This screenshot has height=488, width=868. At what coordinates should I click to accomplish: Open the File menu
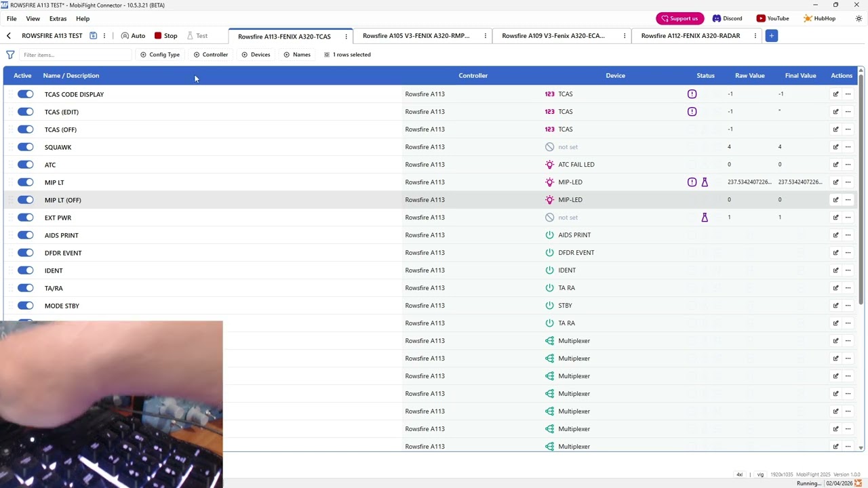point(12,18)
